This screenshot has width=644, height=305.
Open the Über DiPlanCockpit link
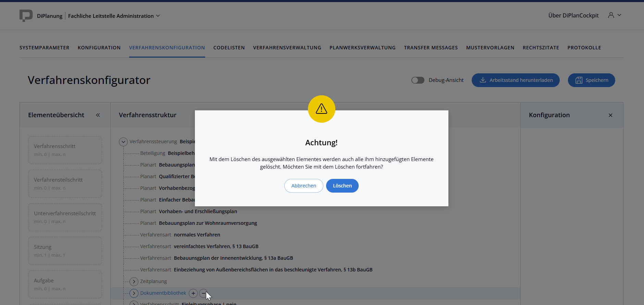pos(573,15)
